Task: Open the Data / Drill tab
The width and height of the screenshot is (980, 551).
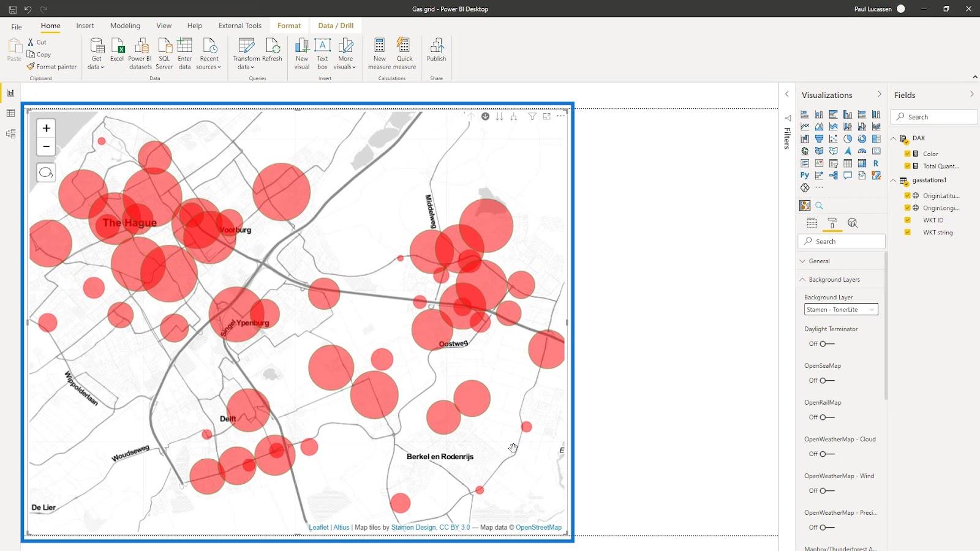Action: point(336,26)
